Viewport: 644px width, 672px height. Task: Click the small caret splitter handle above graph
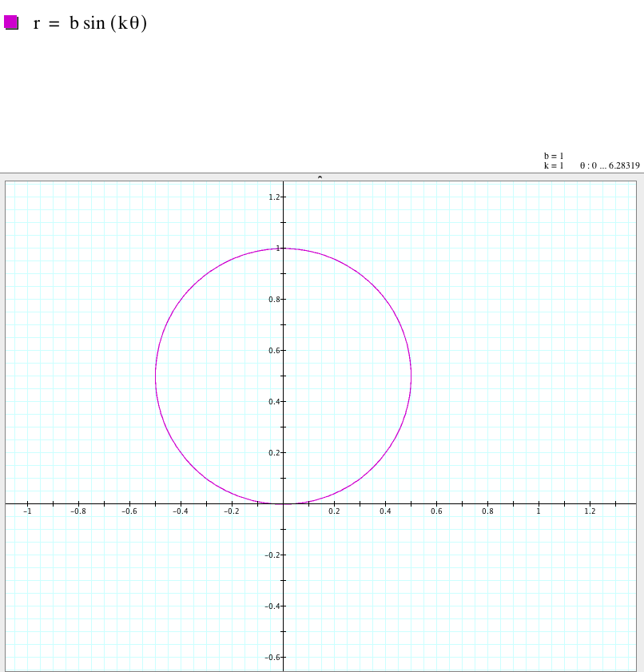click(x=320, y=177)
